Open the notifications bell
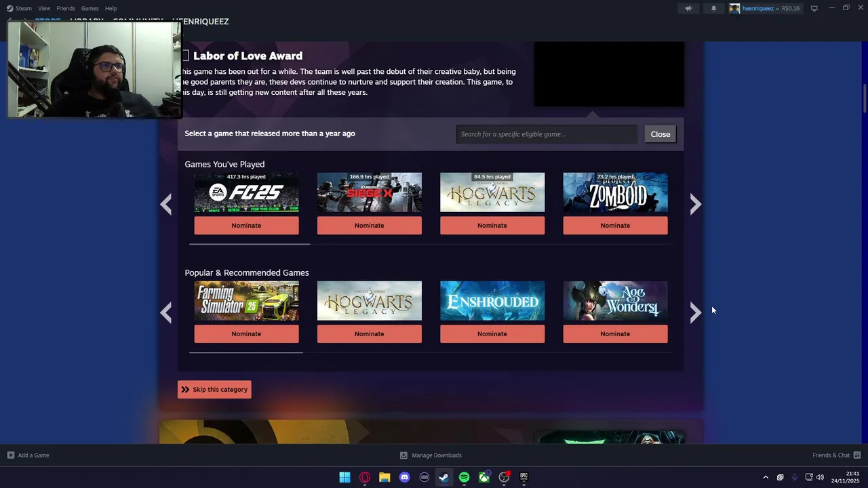 pyautogui.click(x=713, y=8)
